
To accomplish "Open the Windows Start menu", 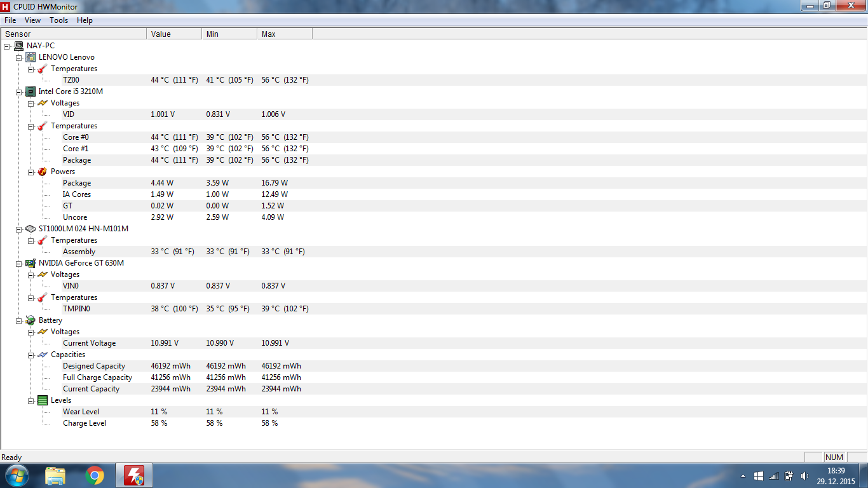I will [17, 475].
